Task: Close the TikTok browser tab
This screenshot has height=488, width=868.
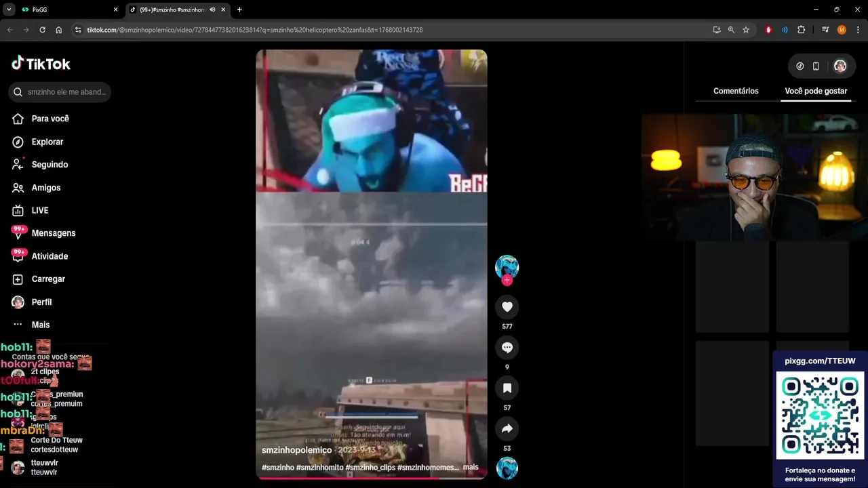Action: coord(223,9)
